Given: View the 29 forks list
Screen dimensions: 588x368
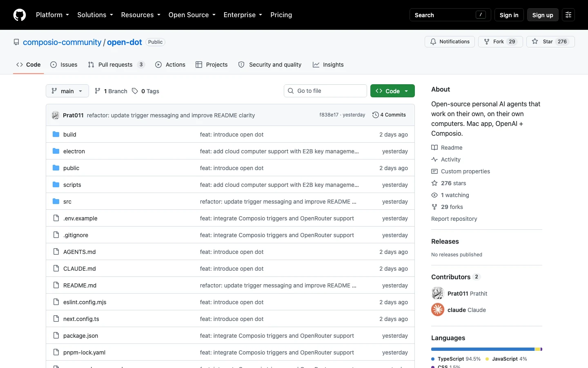Looking at the screenshot, I should click(x=447, y=207).
